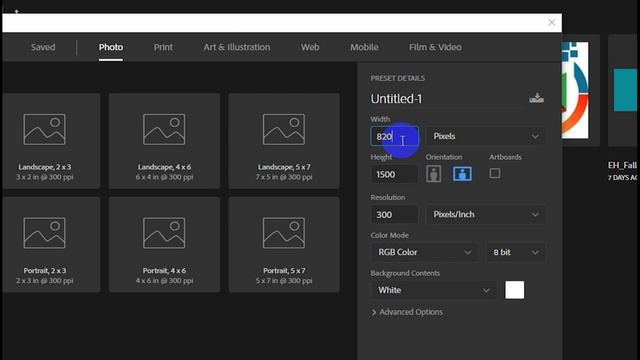
Task: Switch to the Web tab
Action: tap(310, 47)
